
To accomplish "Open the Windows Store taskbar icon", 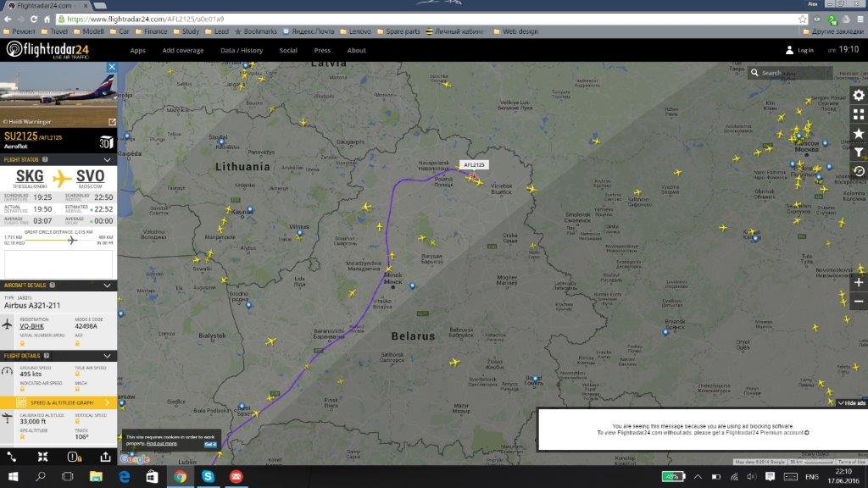I will tap(152, 476).
